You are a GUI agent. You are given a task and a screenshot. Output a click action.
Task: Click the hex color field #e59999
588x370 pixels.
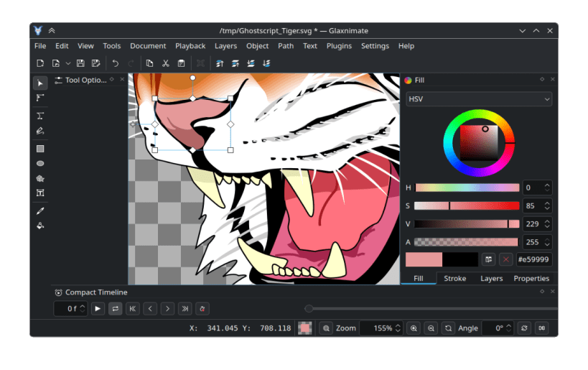[x=533, y=259]
